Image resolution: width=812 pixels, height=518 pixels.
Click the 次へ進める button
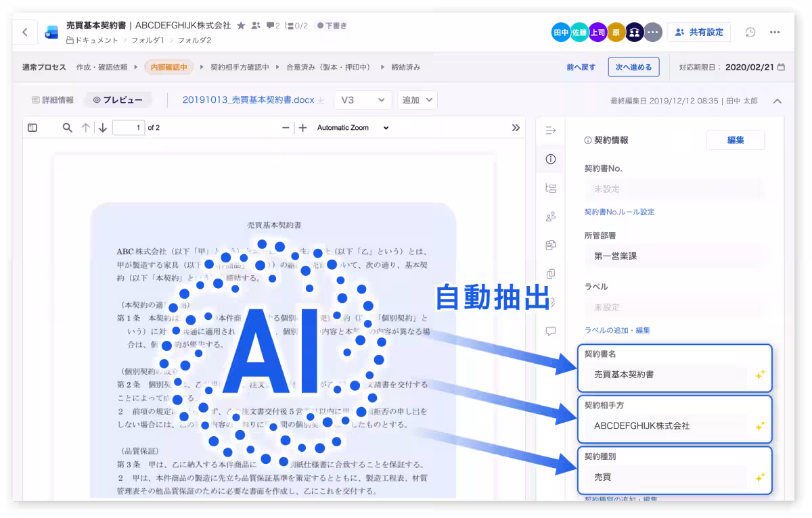[633, 68]
